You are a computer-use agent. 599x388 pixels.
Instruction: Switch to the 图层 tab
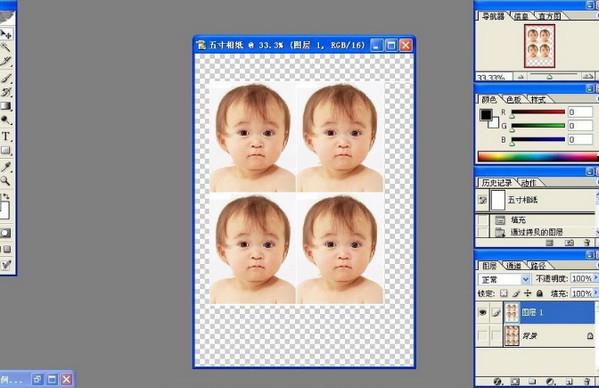pos(489,266)
